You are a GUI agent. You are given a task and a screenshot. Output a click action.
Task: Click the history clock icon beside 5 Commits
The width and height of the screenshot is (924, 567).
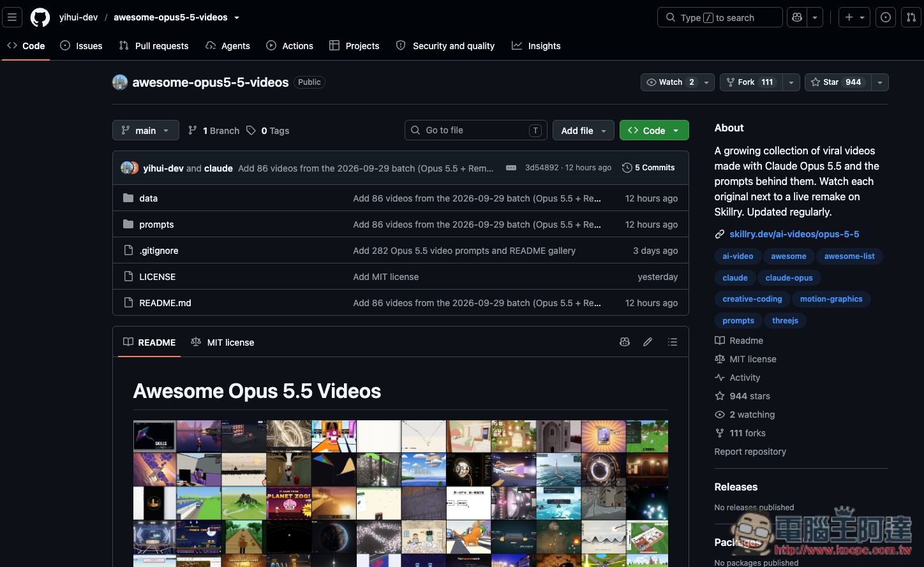[627, 168]
